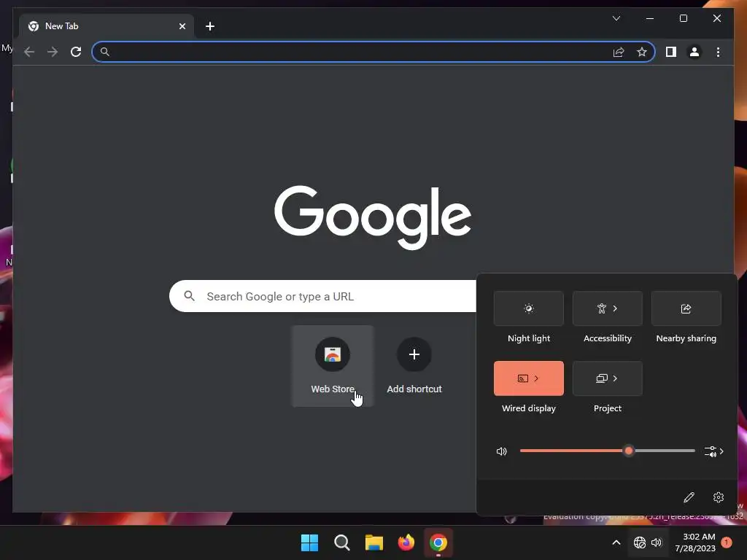Maximize the Chrome window
747x560 pixels.
[683, 18]
